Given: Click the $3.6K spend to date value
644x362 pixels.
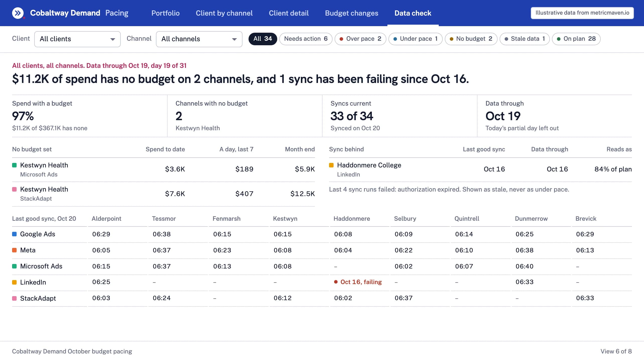Looking at the screenshot, I should (x=175, y=169).
